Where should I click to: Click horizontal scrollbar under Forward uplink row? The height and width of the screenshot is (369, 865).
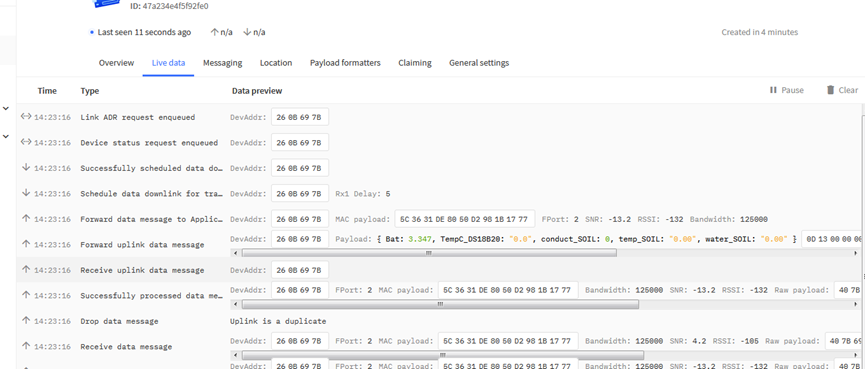point(429,253)
